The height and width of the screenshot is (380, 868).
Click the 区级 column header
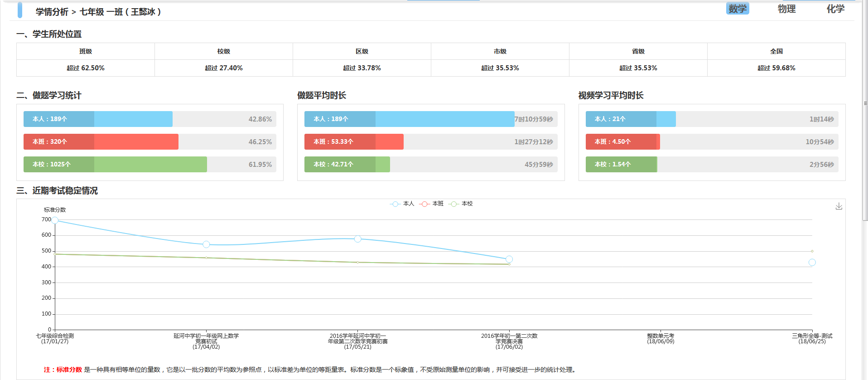click(x=362, y=51)
